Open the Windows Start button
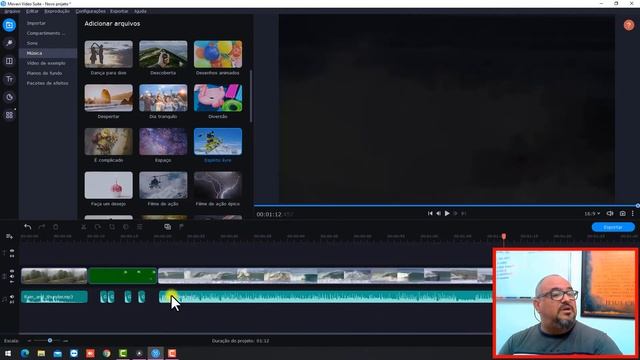The height and width of the screenshot is (360, 640). pyautogui.click(x=8, y=353)
